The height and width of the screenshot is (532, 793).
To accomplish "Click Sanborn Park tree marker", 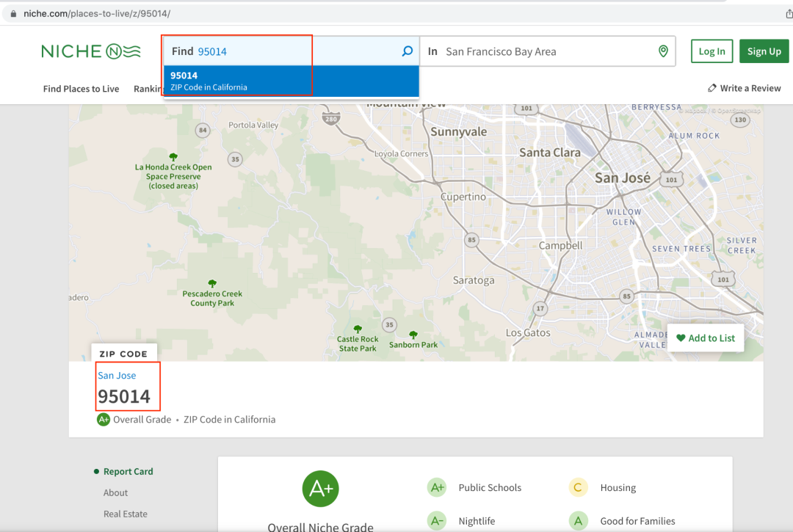I will coord(413,335).
